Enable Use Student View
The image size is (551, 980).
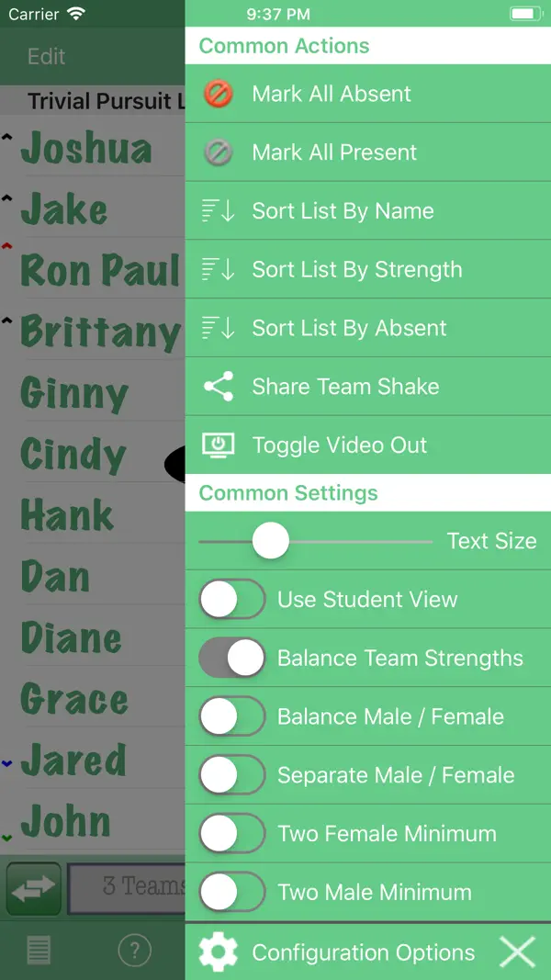pyautogui.click(x=231, y=599)
